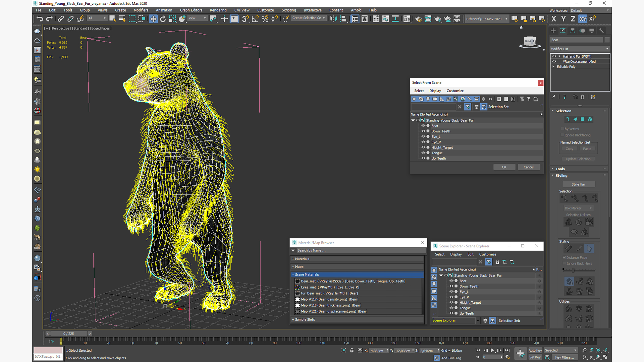This screenshot has height=362, width=644.
Task: Open the All selection filter dropdown
Action: [x=97, y=18]
